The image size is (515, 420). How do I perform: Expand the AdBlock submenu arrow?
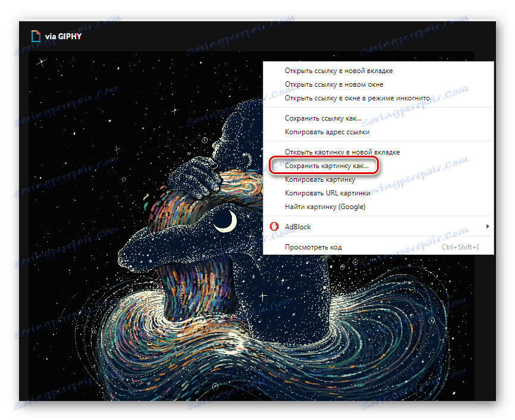coord(488,226)
